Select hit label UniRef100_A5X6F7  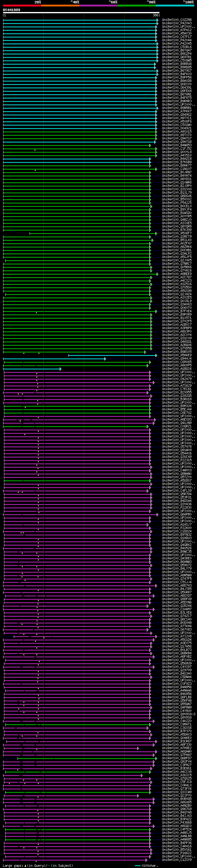click(177, 233)
